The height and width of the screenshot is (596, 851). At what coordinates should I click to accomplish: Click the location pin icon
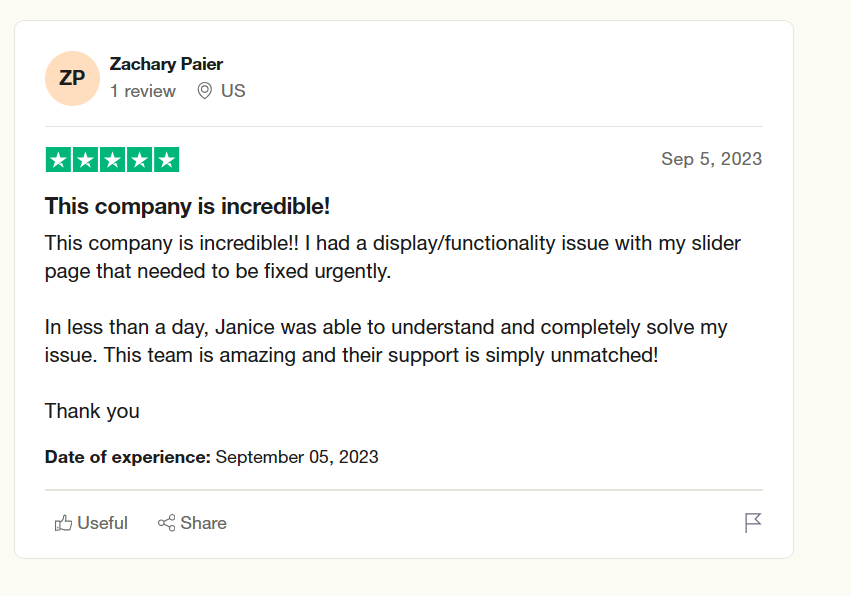pos(205,91)
